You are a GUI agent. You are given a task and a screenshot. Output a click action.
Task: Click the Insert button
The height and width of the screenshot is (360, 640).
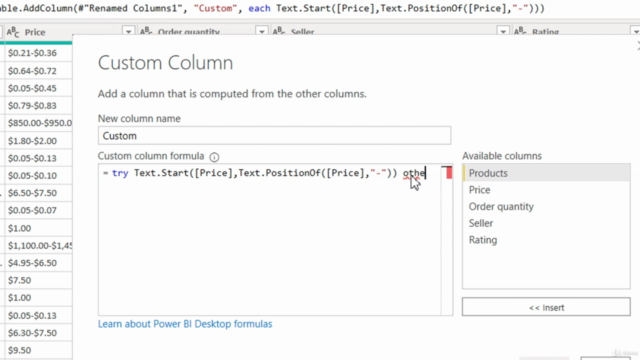click(x=546, y=307)
